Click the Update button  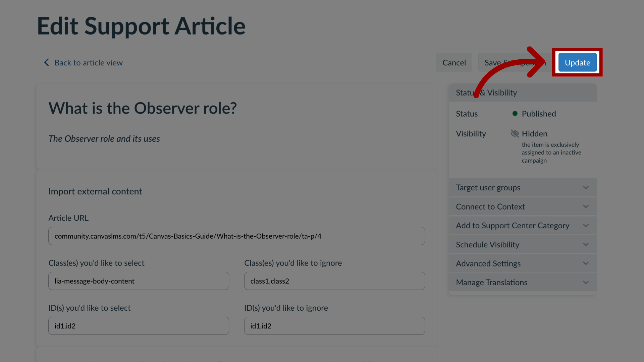point(577,62)
